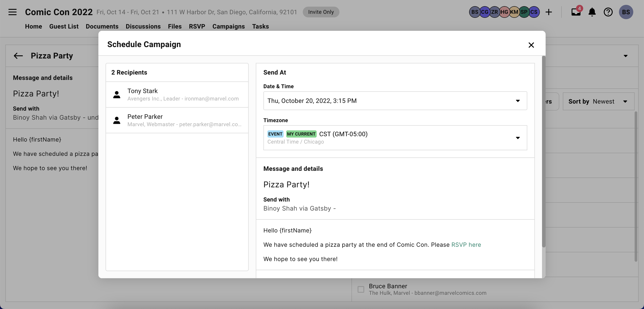The image size is (644, 309).
Task: Open the Guest List tab
Action: tap(64, 27)
